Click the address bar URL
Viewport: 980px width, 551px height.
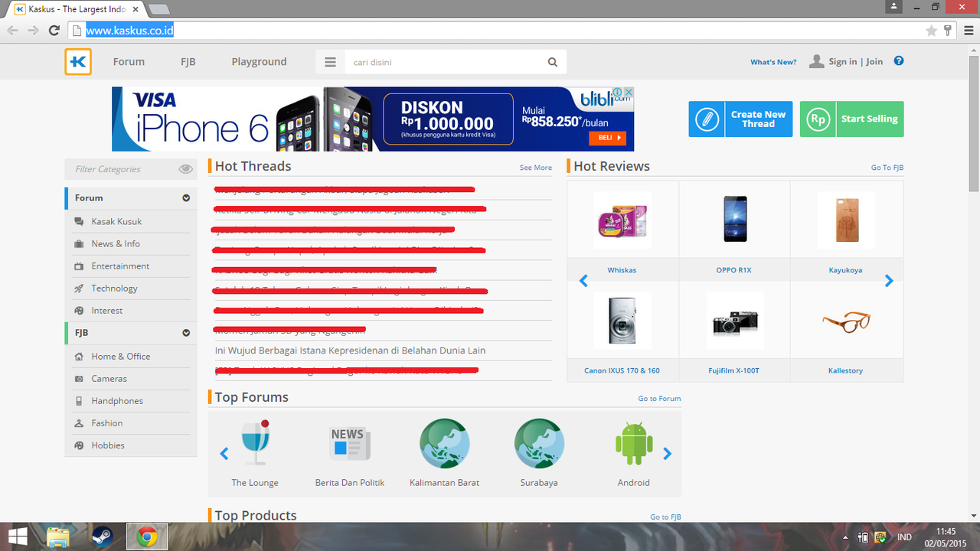[129, 31]
